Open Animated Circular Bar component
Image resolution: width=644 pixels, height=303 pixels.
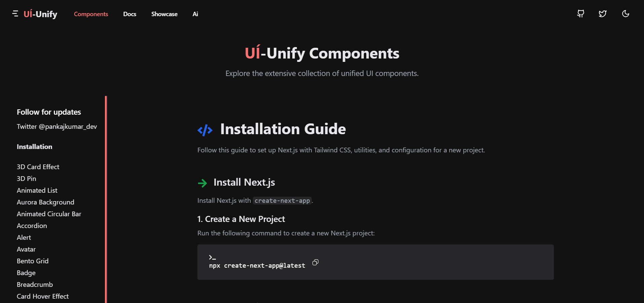(x=49, y=214)
